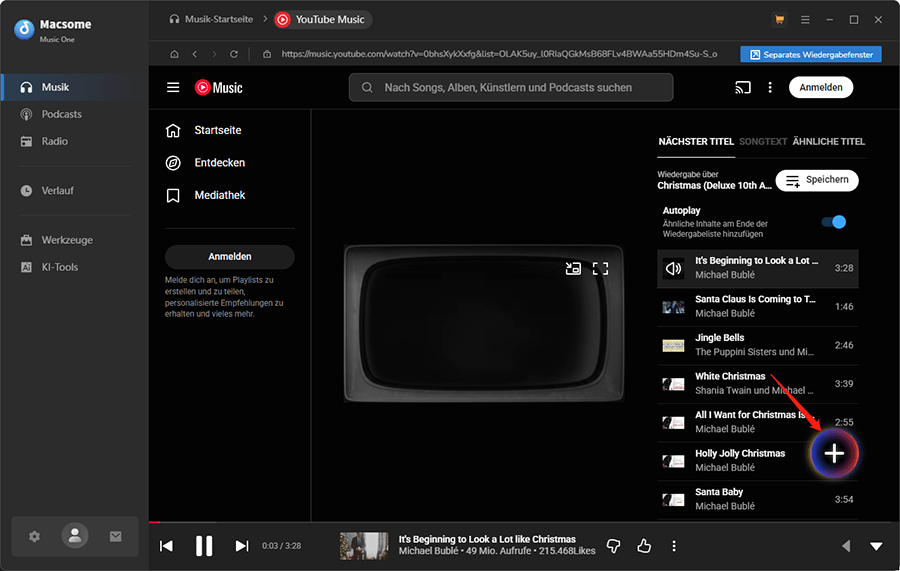The width and height of the screenshot is (900, 571).
Task: Reload the page with refresh icon
Action: [x=234, y=54]
